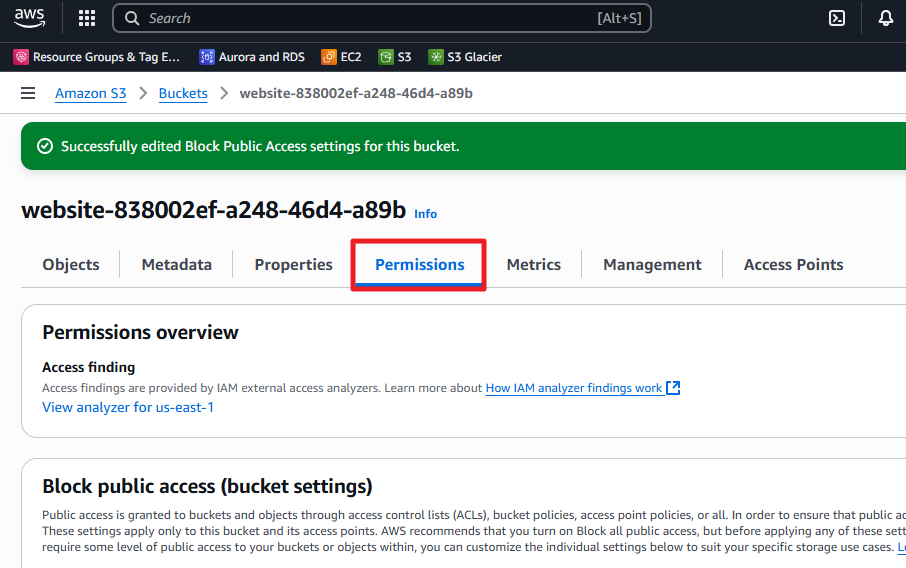906x568 pixels.
Task: Click the AWS logo home icon
Action: coord(29,18)
